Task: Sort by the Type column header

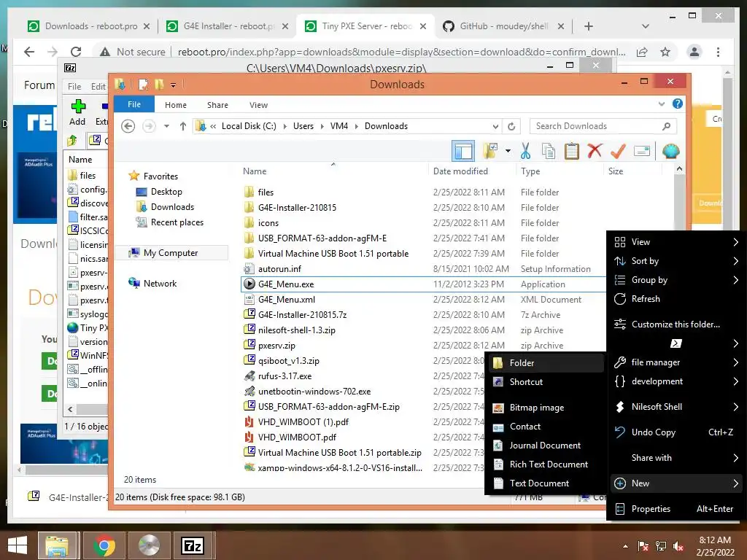Action: tap(530, 171)
